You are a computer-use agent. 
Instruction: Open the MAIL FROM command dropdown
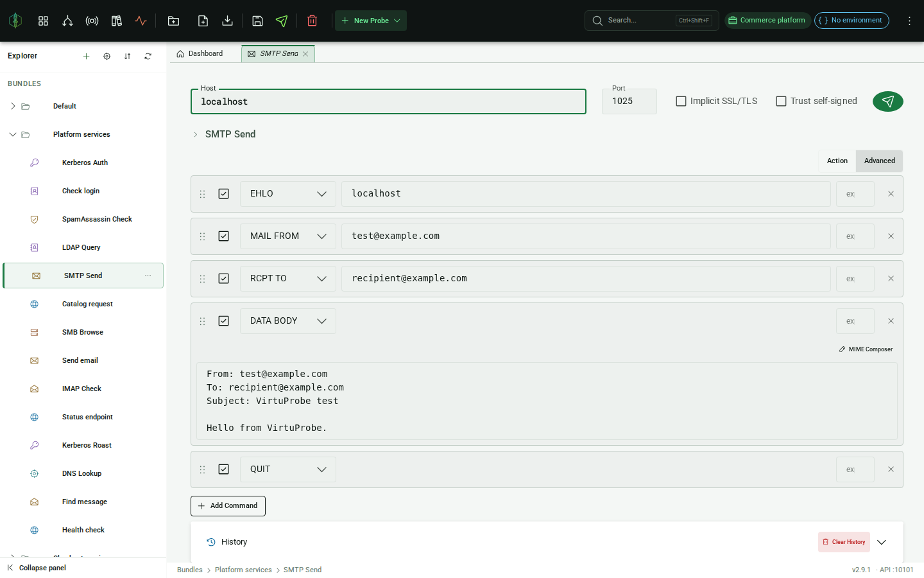coord(288,236)
